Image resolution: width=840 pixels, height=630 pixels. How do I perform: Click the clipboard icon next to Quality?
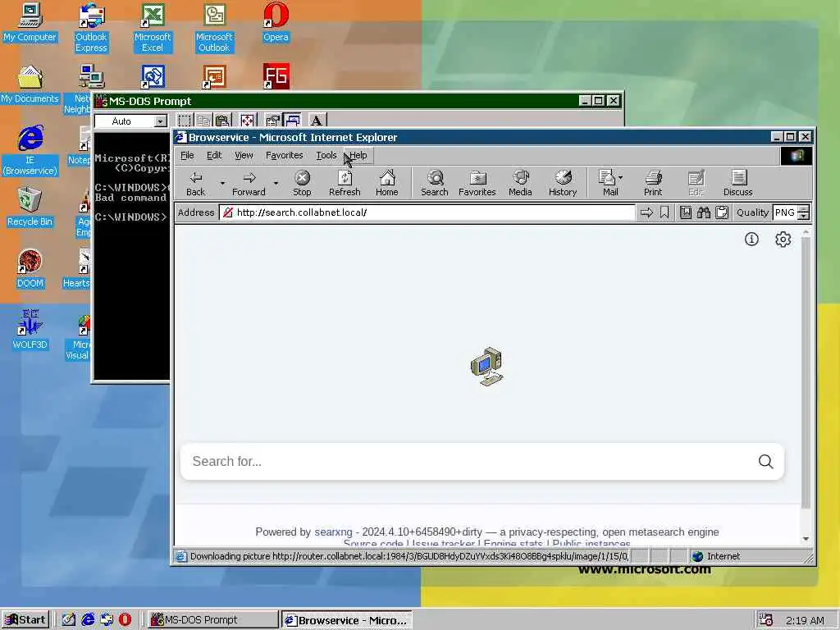[722, 212]
